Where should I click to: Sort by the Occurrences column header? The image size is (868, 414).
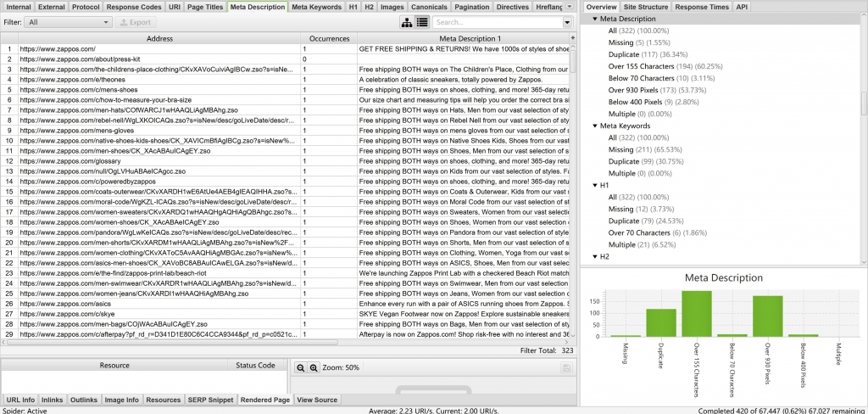[x=330, y=38]
